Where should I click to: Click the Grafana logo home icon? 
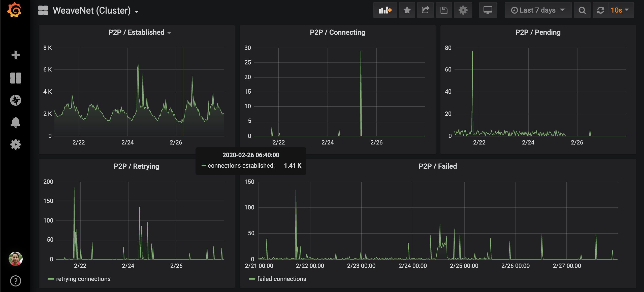15,10
